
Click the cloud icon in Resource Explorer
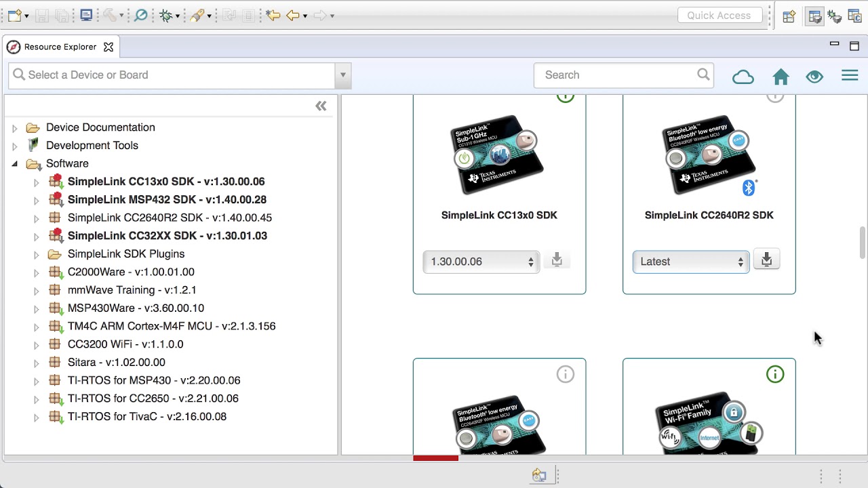[743, 77]
